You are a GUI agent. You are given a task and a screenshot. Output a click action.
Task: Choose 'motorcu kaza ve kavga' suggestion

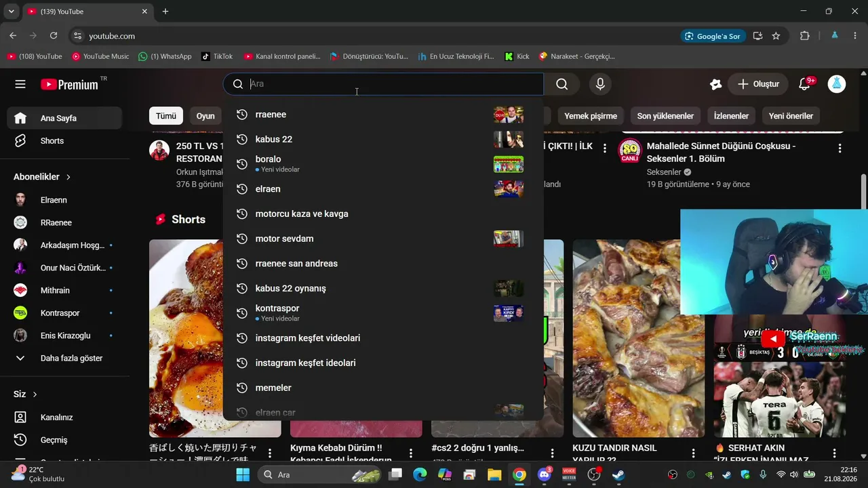pos(383,213)
